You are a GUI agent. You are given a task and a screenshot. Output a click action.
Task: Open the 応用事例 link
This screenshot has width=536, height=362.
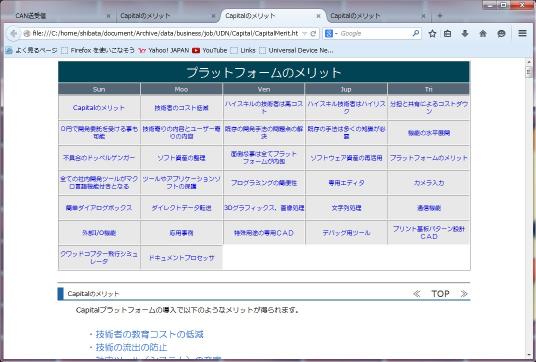point(182,233)
